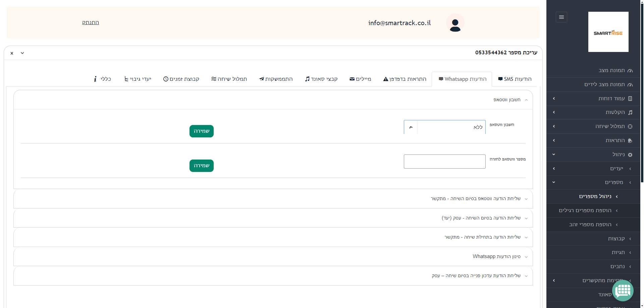Open תמונת מצב לידים in the sidebar
Image resolution: width=644 pixels, height=308 pixels.
pyautogui.click(x=593, y=84)
